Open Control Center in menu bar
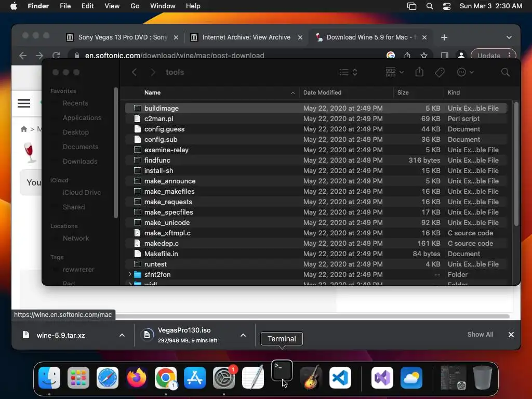 (x=447, y=6)
